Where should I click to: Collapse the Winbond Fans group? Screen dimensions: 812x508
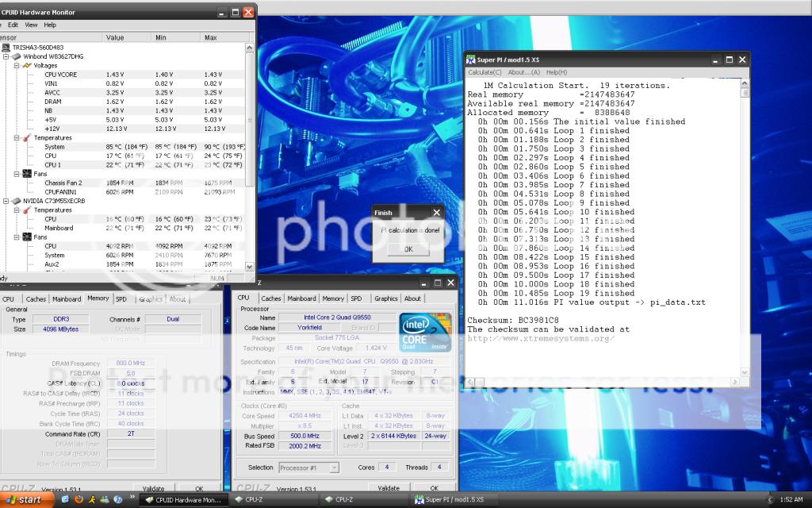(x=17, y=174)
